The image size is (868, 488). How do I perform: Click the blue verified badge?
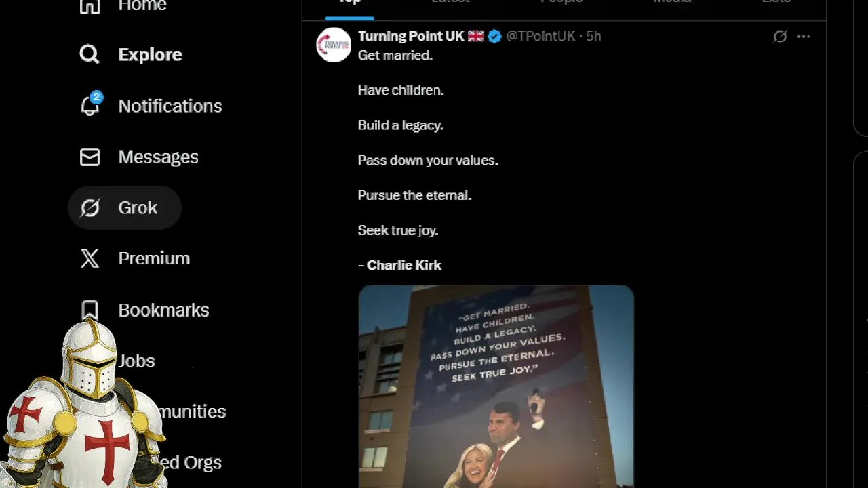(x=495, y=37)
